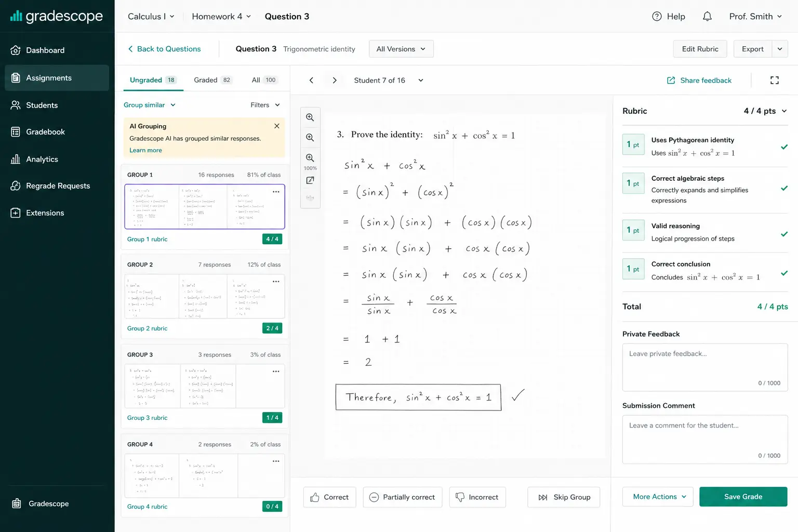Image resolution: width=798 pixels, height=532 pixels.
Task: Open the Group similar dropdown
Action: (x=150, y=105)
